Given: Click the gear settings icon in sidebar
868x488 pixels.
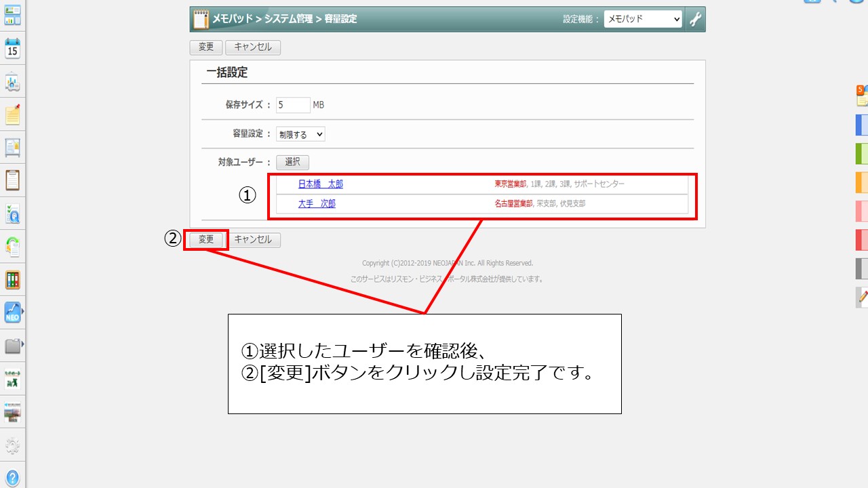Looking at the screenshot, I should coord(12,445).
